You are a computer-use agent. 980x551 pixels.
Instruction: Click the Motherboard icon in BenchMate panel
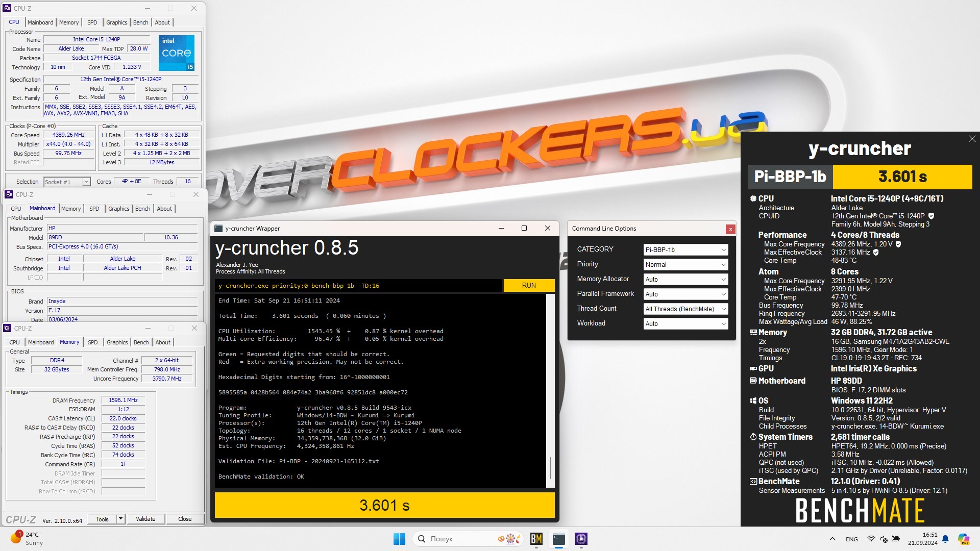[x=753, y=381]
